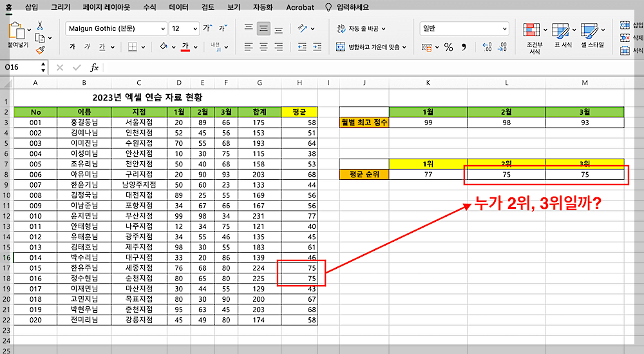Screen dimensions: 644x354
Task: Click the 서식 cells button
Action: click(x=632, y=50)
